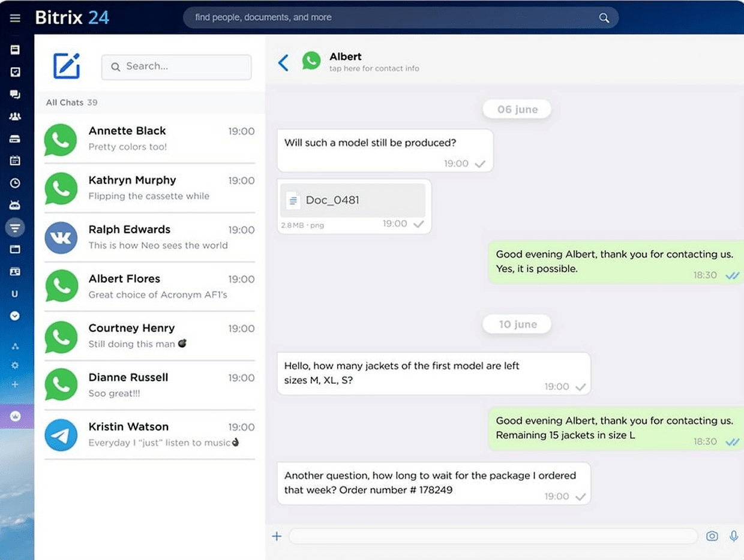
Task: Open Kristin Watson Telegram chat
Action: (x=149, y=435)
